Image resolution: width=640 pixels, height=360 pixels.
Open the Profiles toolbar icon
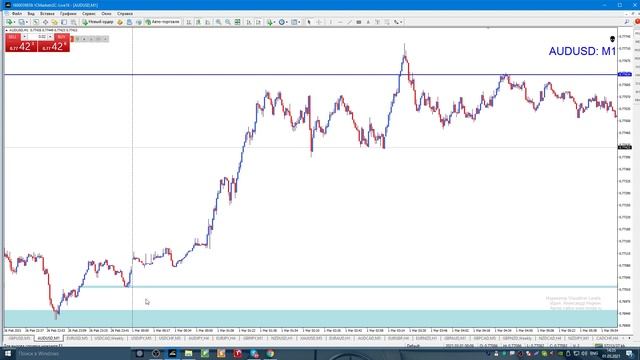tap(22, 22)
